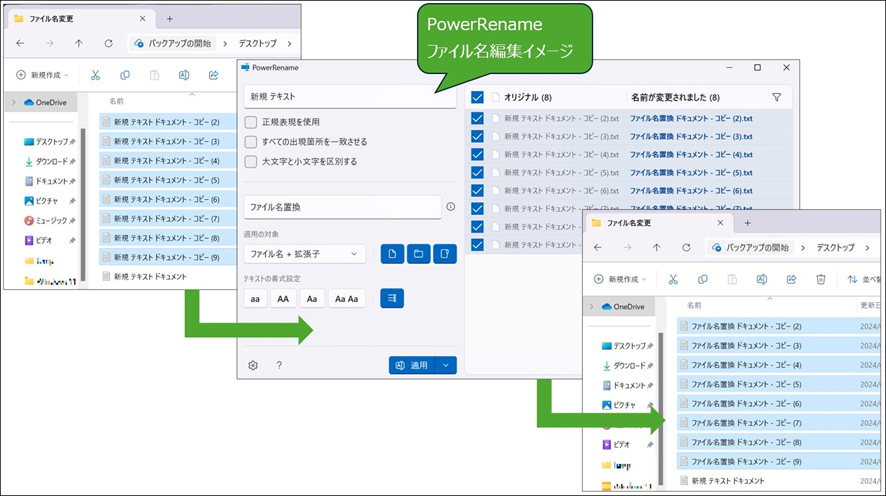Viewport: 886px width, 496px height.
Task: Toggle enumerate items button in PowerRename
Action: point(392,298)
